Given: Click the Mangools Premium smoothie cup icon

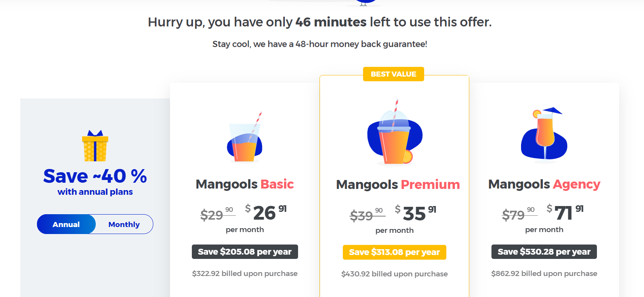Looking at the screenshot, I should pyautogui.click(x=395, y=132).
